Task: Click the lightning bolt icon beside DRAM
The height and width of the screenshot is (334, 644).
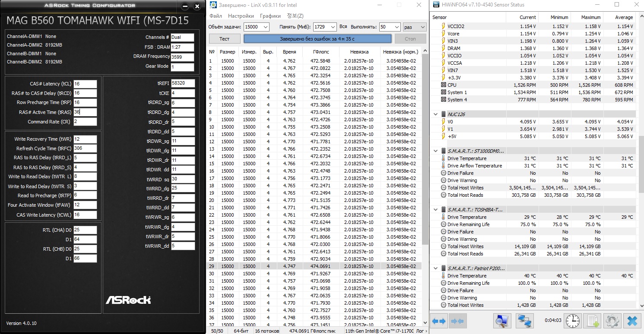Action: click(x=443, y=48)
